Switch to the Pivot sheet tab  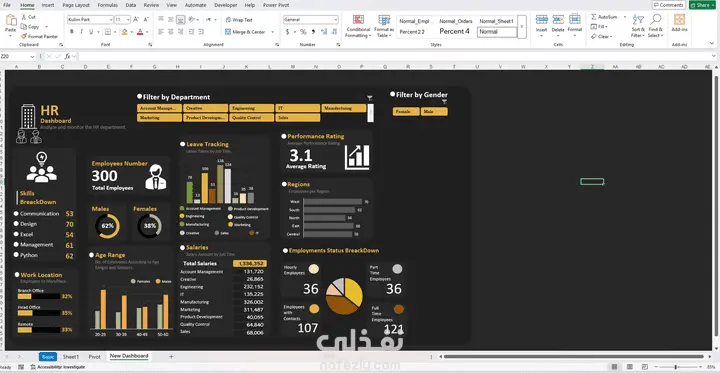point(94,356)
